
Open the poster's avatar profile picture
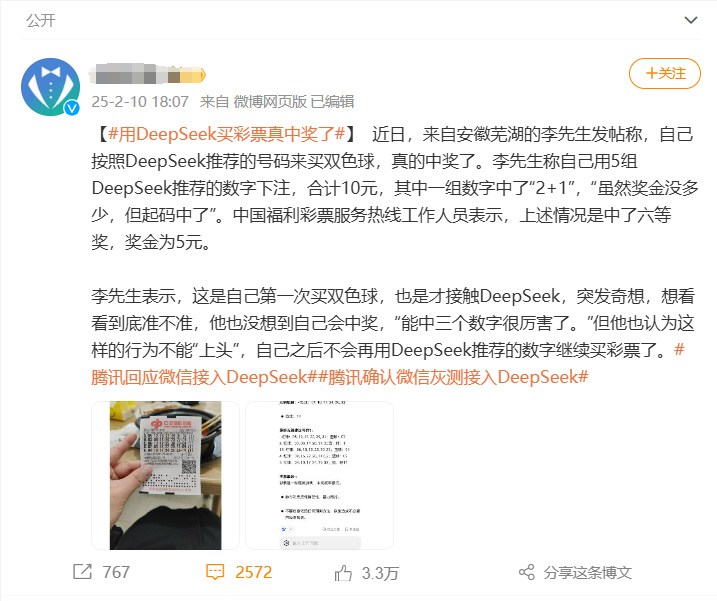point(50,86)
